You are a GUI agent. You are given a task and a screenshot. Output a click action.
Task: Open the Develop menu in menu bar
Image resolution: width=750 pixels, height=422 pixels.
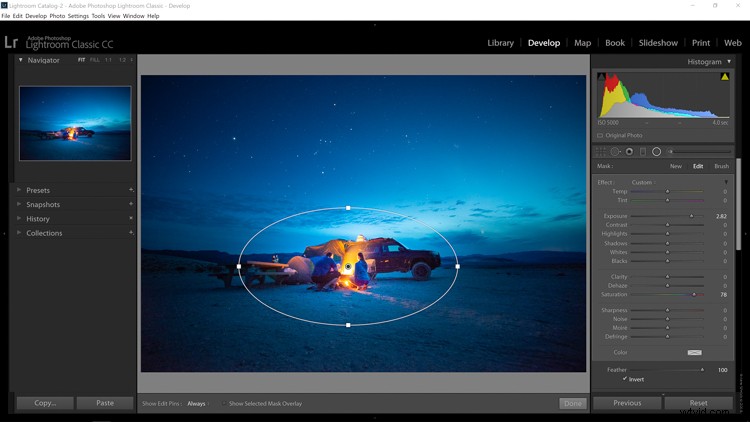pos(36,16)
